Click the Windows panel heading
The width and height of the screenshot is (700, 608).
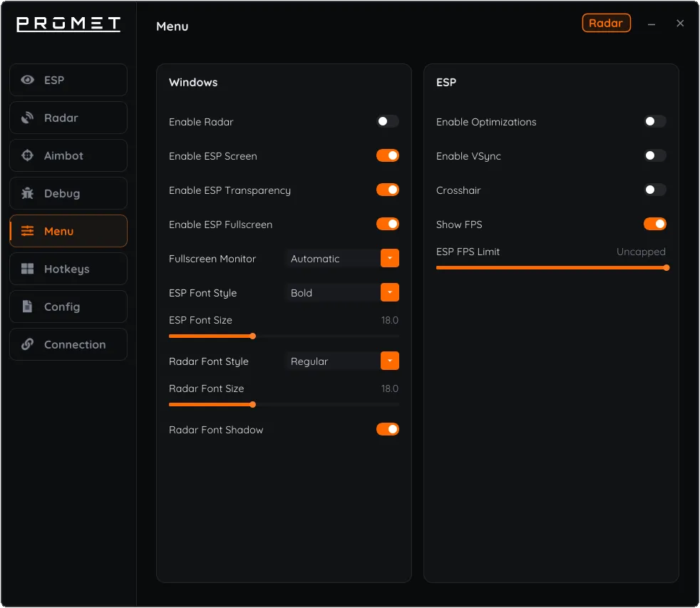193,82
